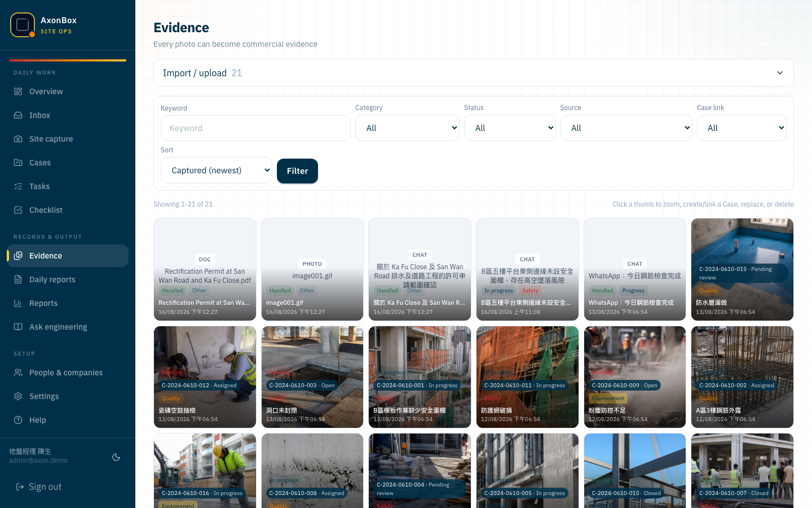Screen dimensions: 812x508
Task: Open the Ka Fu Close chat evidence card
Action: tap(420, 269)
